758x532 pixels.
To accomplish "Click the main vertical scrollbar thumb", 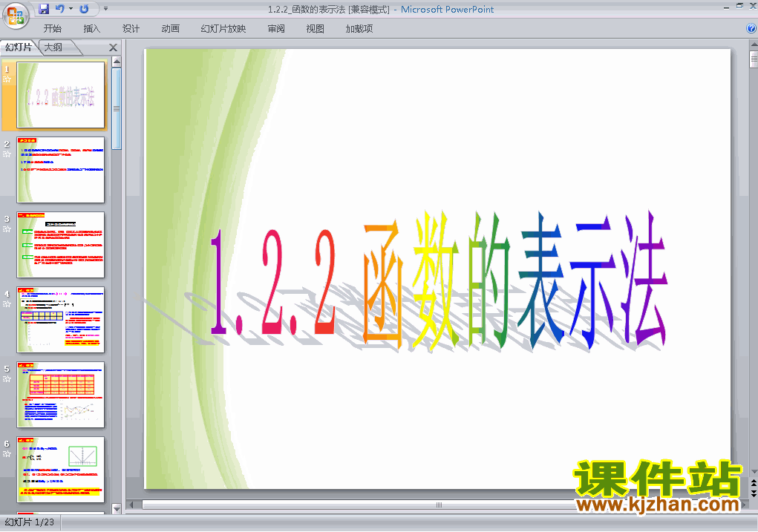I will (754, 59).
